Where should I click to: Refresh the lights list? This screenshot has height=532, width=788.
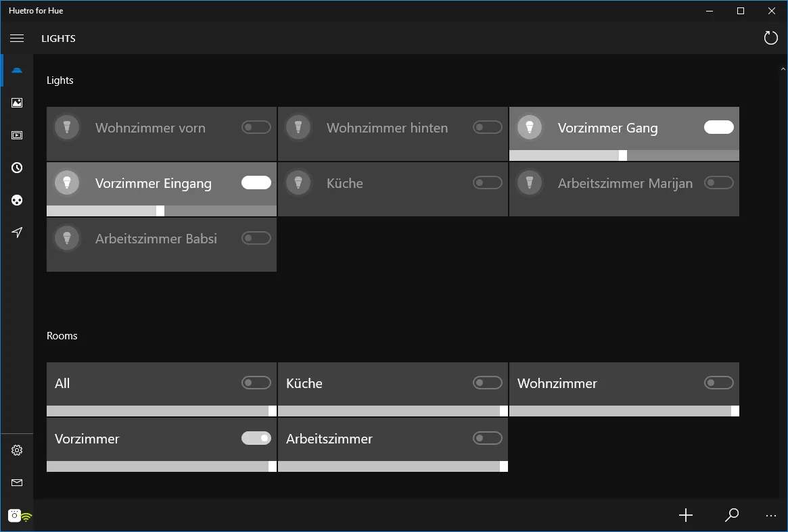(770, 38)
